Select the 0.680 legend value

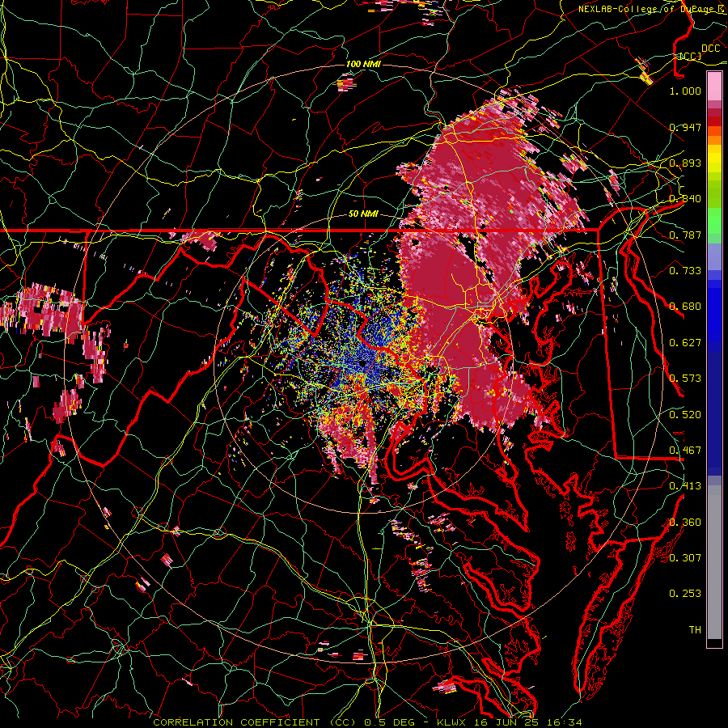point(685,307)
